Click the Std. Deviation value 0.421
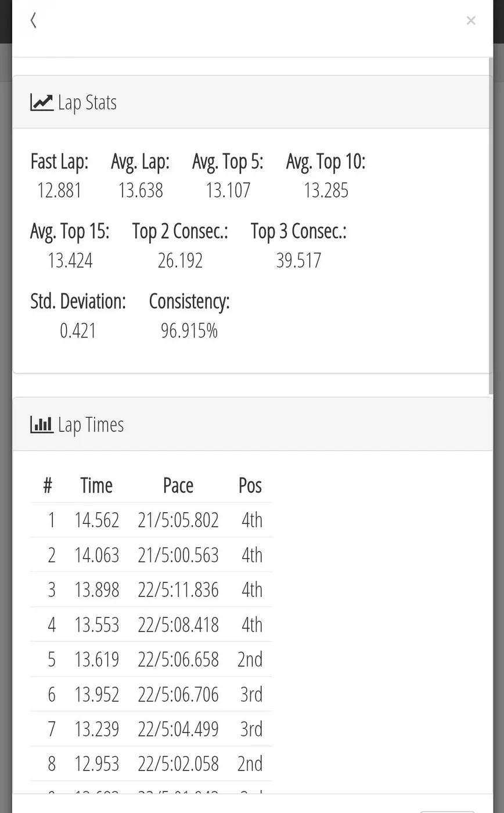504x813 pixels. pos(78,331)
